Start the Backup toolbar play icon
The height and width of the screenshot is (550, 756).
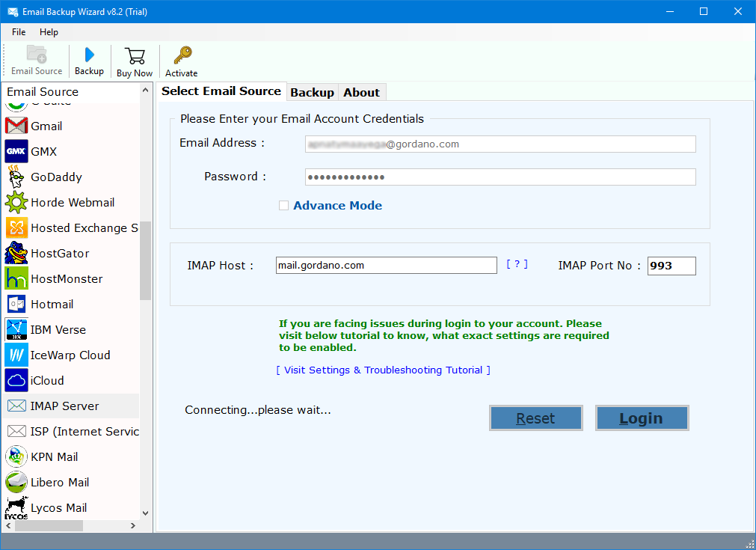click(89, 55)
